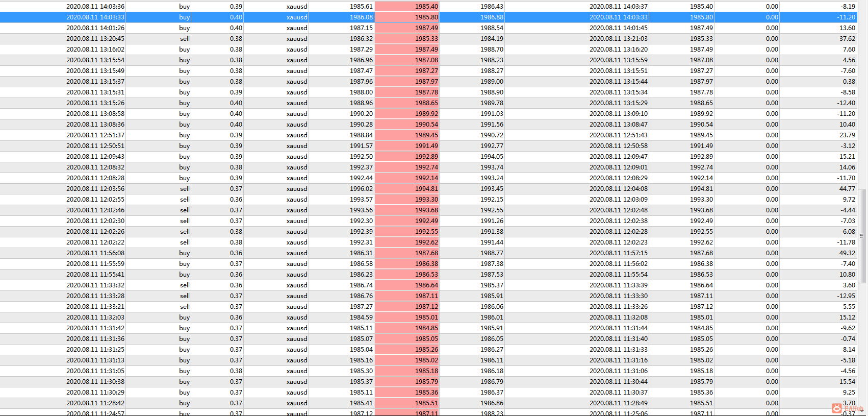Select red-highlighted price cell 1990.54

click(407, 125)
